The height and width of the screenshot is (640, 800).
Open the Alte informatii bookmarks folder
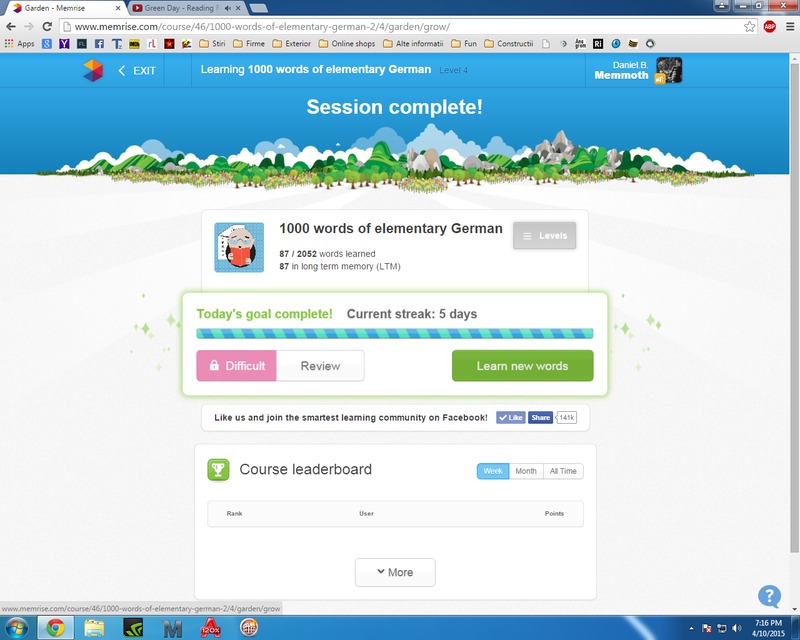(x=413, y=43)
